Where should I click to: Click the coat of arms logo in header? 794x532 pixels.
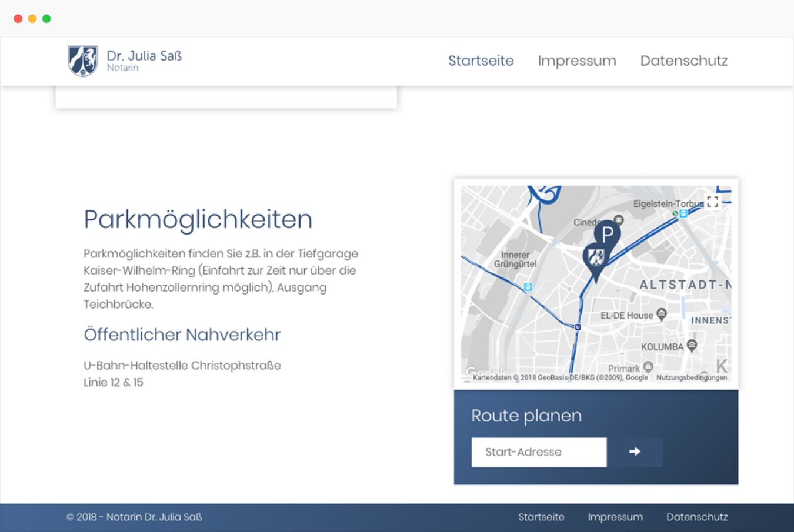[x=83, y=61]
